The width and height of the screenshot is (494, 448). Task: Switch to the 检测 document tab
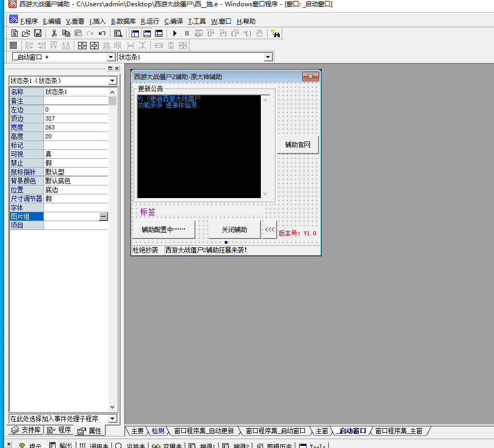[158, 431]
